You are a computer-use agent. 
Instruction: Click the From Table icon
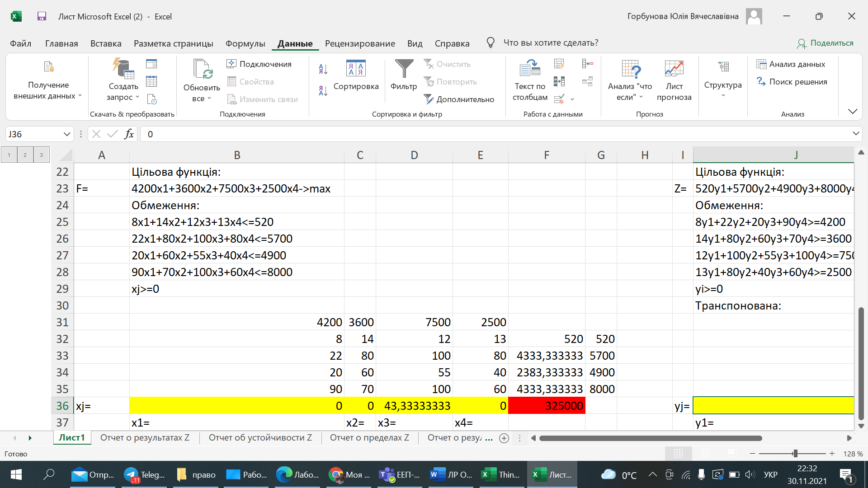[151, 81]
